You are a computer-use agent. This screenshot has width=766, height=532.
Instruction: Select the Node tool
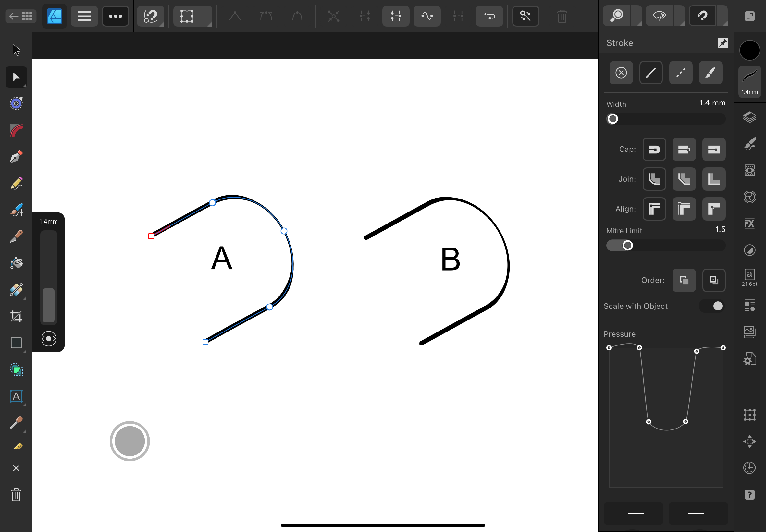coord(16,77)
